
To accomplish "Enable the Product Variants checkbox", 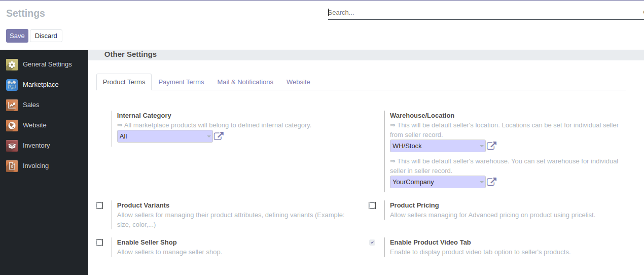I will click(99, 205).
